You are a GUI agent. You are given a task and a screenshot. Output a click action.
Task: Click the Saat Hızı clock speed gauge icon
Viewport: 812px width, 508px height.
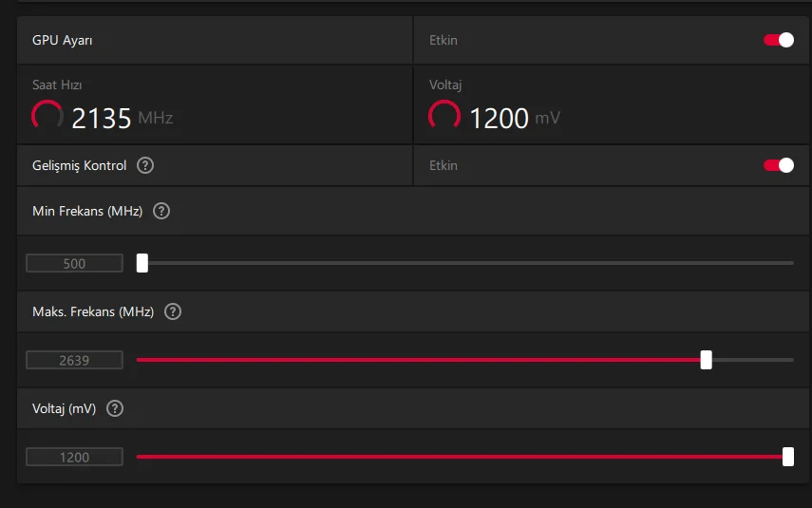click(x=47, y=117)
